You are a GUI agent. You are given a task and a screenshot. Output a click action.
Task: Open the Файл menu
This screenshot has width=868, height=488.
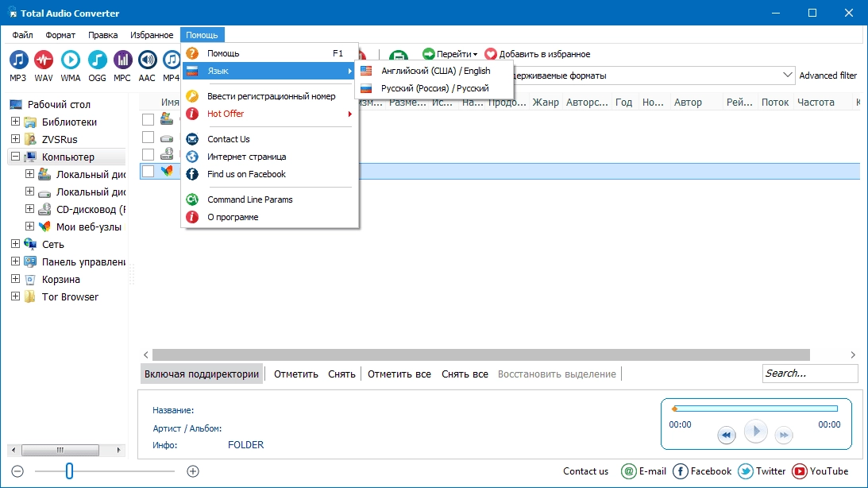[23, 35]
